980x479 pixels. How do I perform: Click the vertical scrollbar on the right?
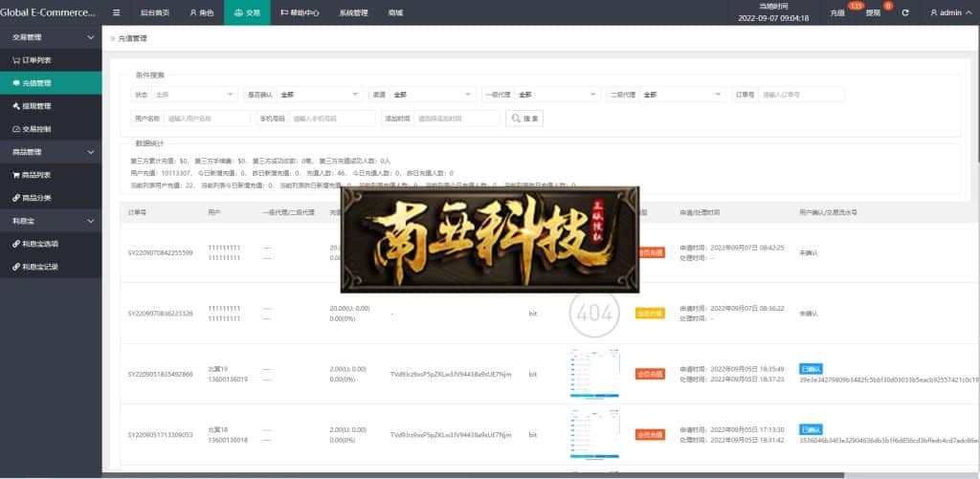977,94
